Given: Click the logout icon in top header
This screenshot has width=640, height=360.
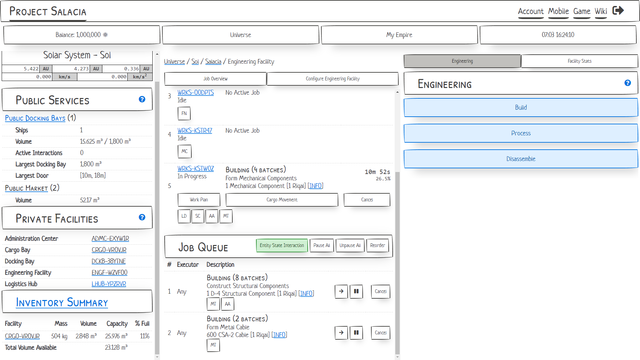Looking at the screenshot, I should click(x=618, y=11).
